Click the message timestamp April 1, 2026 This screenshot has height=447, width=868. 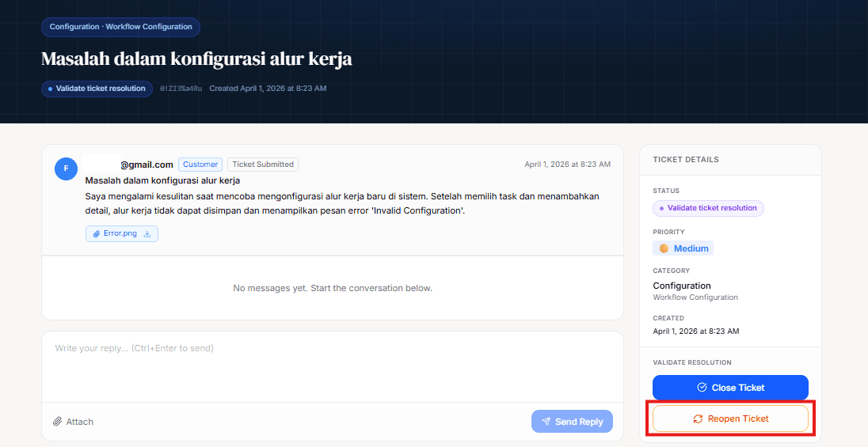coord(567,165)
